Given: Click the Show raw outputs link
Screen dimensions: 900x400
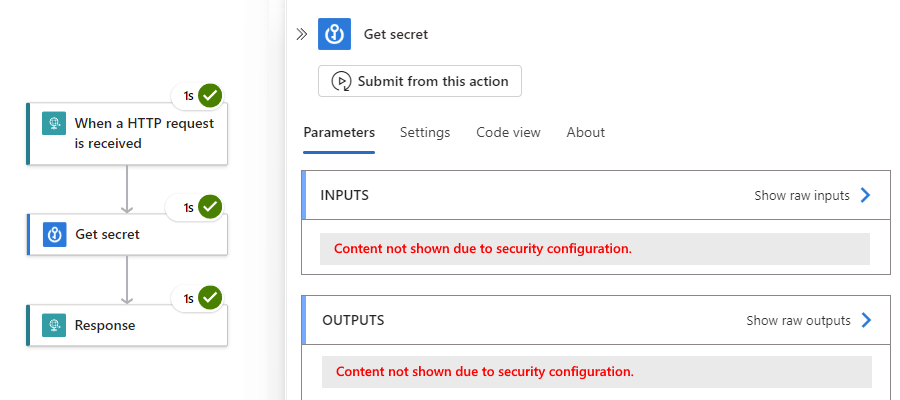Looking at the screenshot, I should coord(798,320).
